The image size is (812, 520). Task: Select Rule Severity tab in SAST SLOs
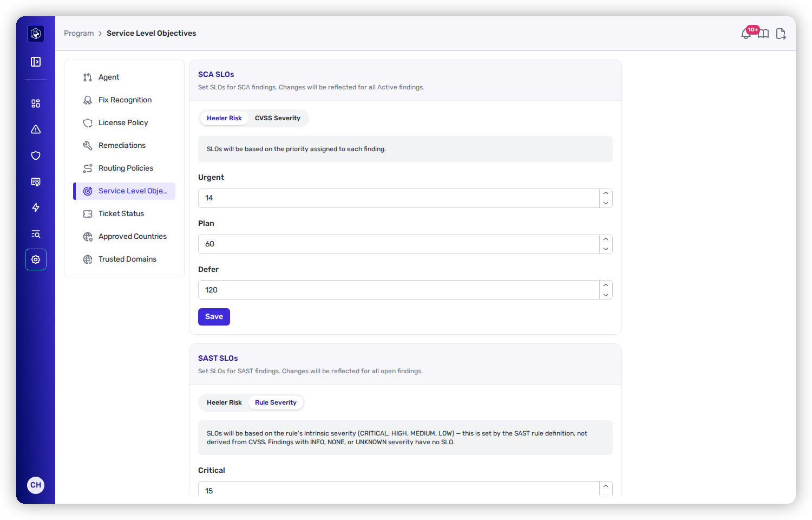pos(276,402)
